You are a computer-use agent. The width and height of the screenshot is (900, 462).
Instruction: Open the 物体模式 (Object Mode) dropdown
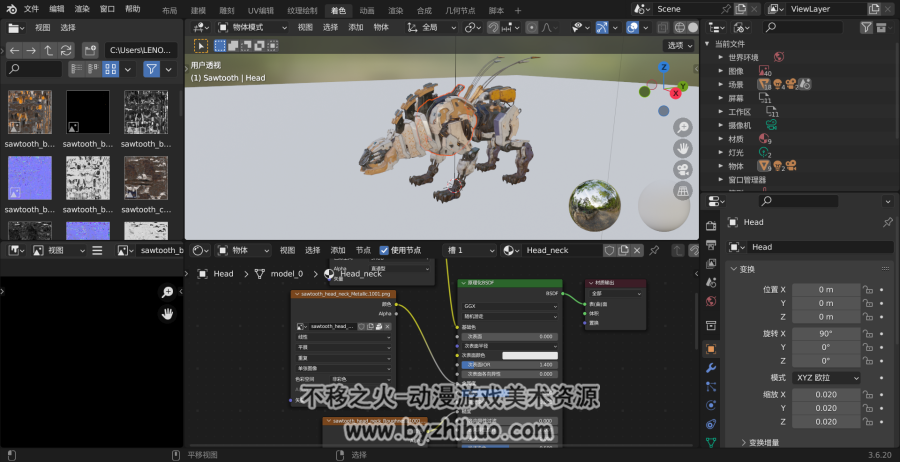[253, 28]
